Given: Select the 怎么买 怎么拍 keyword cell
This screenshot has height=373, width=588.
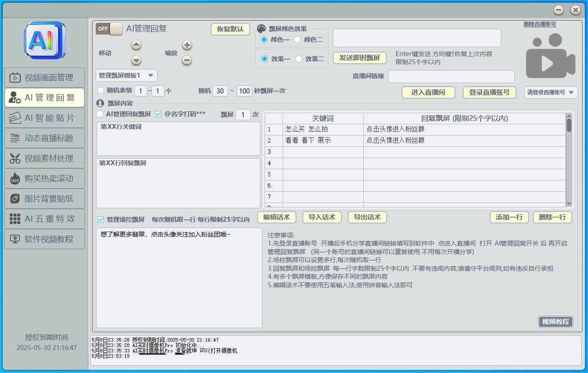Looking at the screenshot, I should 323,129.
